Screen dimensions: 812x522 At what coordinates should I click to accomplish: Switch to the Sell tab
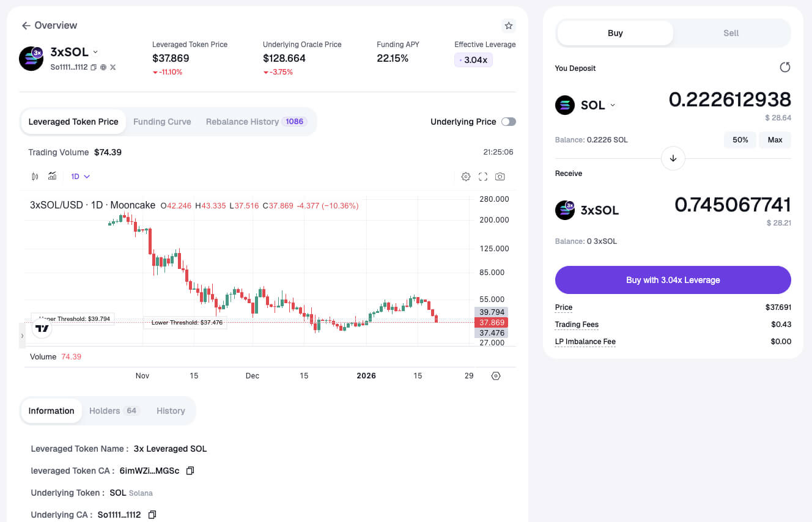point(731,33)
